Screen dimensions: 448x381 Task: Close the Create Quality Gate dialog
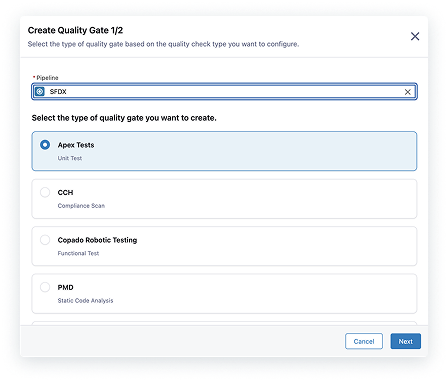(415, 36)
